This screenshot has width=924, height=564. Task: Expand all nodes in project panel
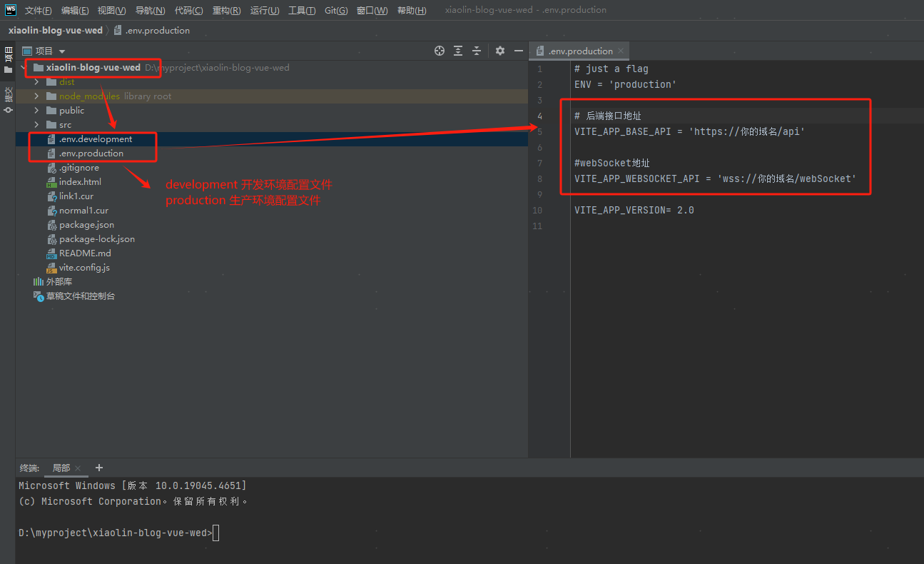[x=458, y=51]
